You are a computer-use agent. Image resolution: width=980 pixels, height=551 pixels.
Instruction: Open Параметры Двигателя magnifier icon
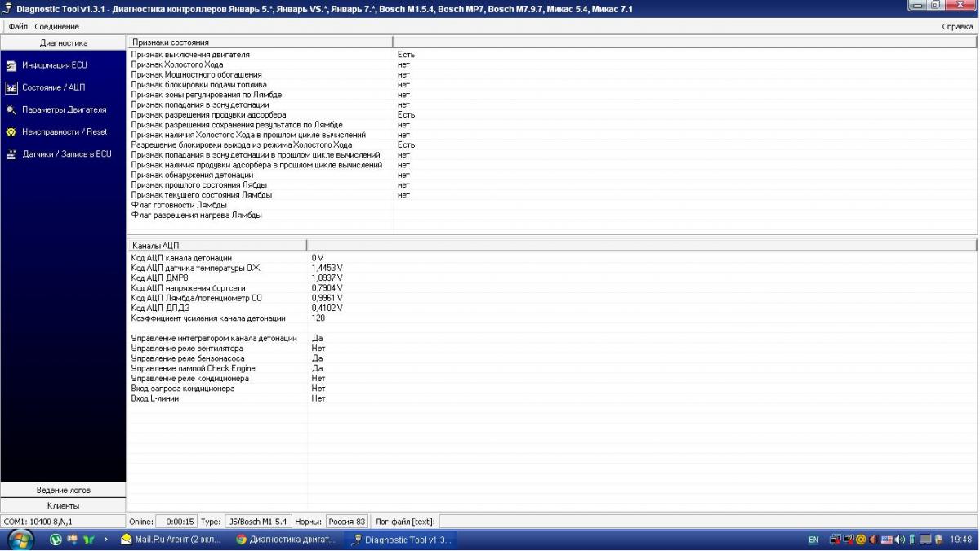pos(11,109)
